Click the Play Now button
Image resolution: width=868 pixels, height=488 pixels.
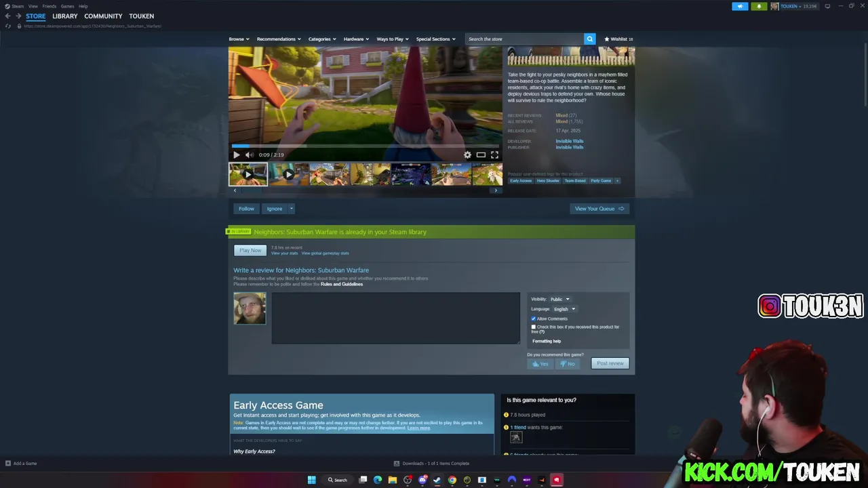pos(250,250)
